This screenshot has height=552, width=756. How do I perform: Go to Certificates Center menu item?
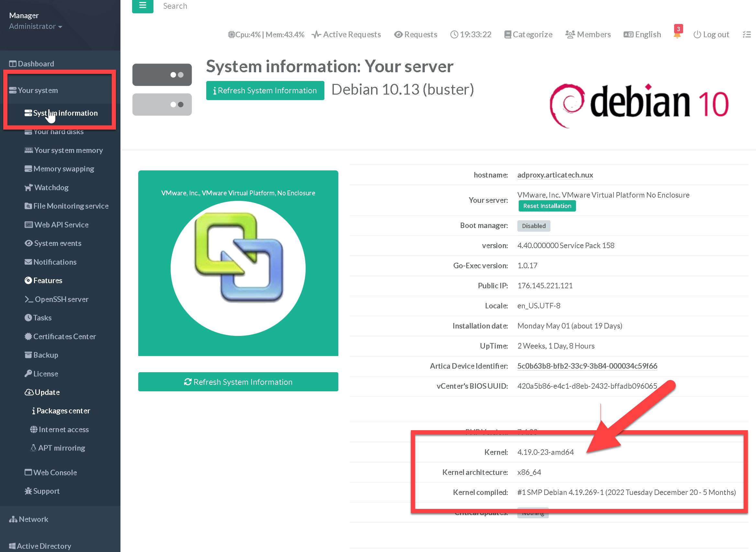pos(64,337)
